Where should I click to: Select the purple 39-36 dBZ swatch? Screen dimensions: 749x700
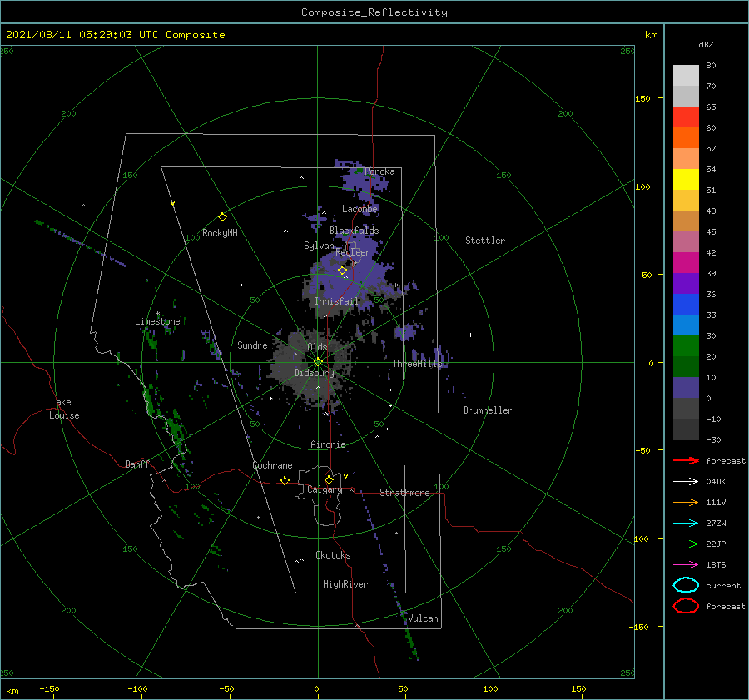click(x=686, y=284)
